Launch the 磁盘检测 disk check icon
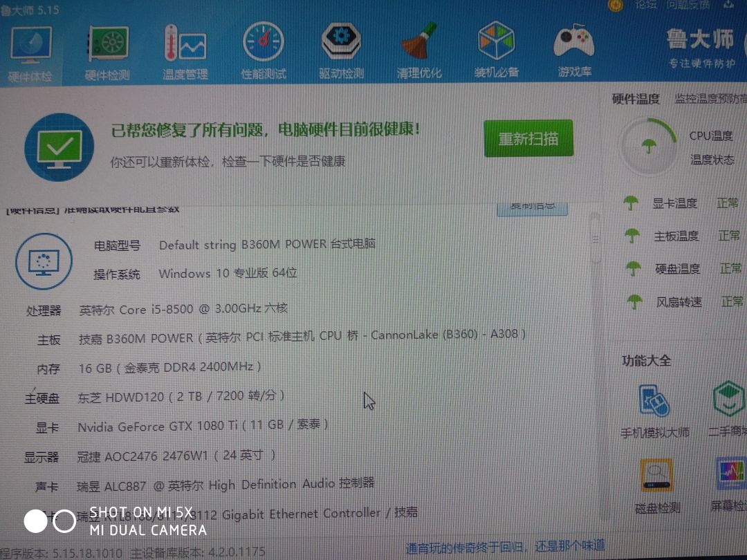Screen dimensions: 747x560 [x=656, y=475]
